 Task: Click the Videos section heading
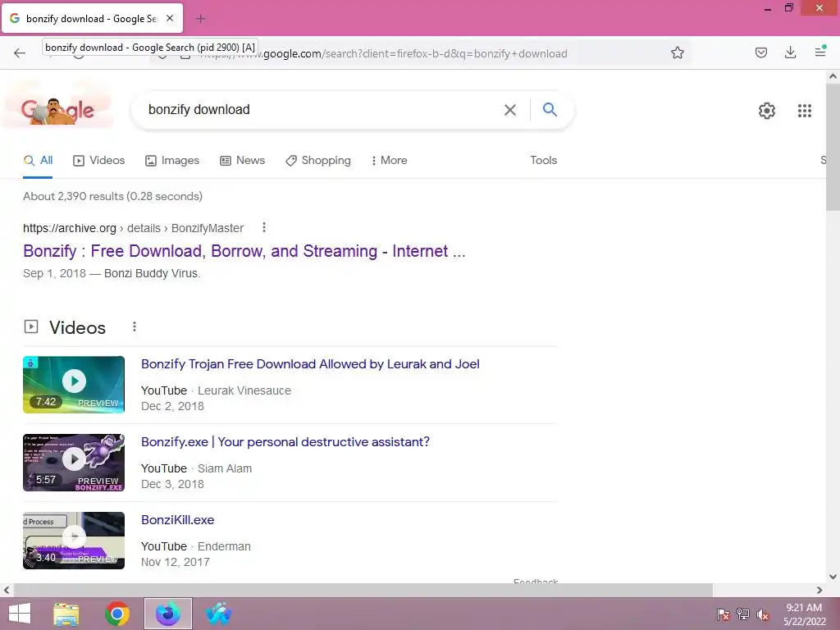pyautogui.click(x=77, y=327)
